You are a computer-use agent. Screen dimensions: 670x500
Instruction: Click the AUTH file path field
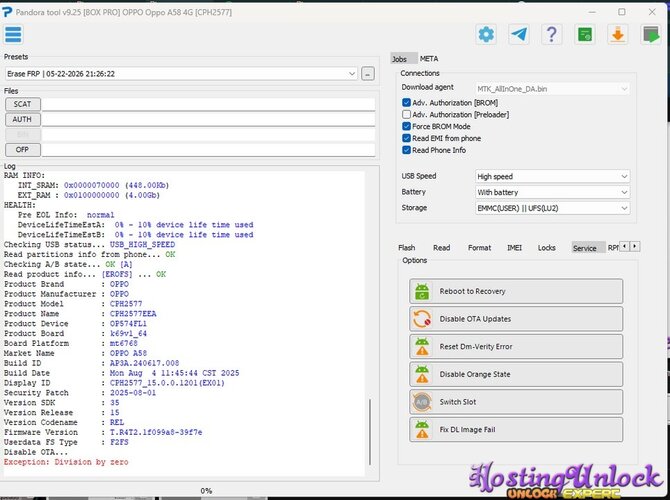[209, 120]
